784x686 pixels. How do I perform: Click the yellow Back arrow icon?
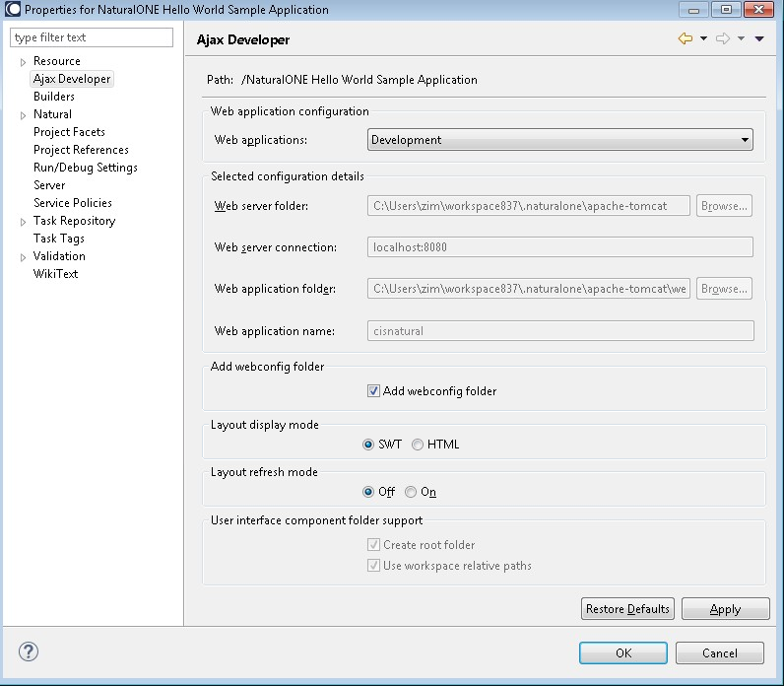(x=686, y=39)
